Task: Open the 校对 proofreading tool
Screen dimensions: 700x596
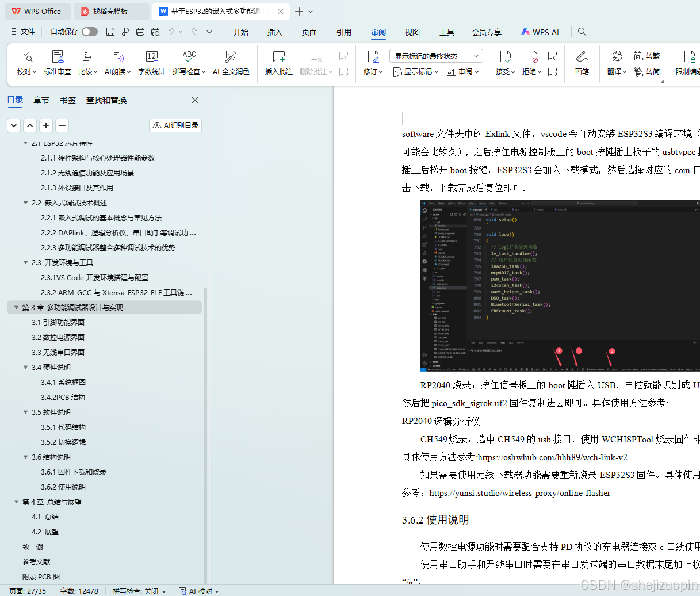Action: click(x=26, y=62)
